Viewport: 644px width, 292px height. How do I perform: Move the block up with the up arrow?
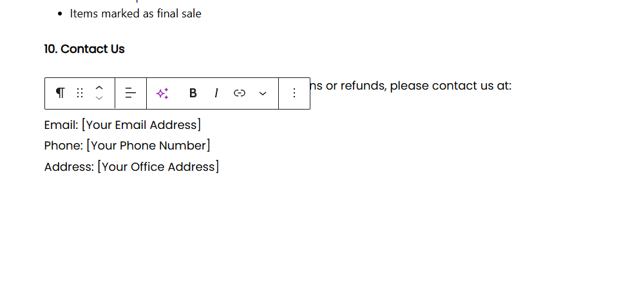pos(99,88)
